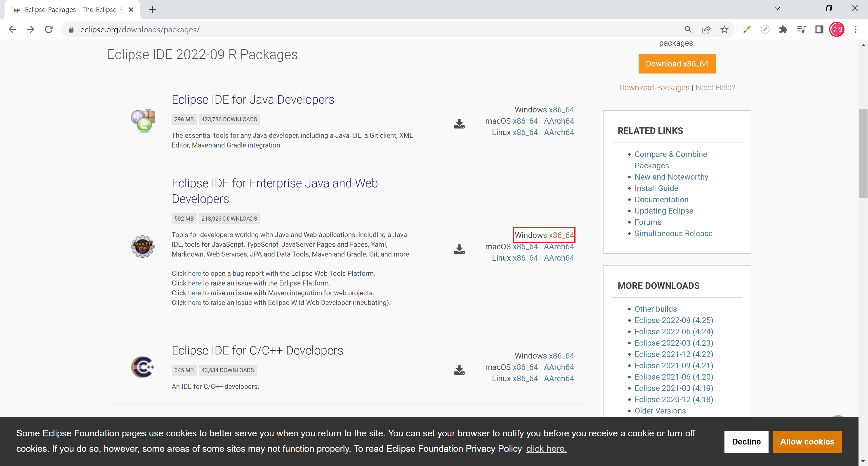868x466 pixels.
Task: Download Enterprise Java Windows x86_64
Action: tap(561, 235)
